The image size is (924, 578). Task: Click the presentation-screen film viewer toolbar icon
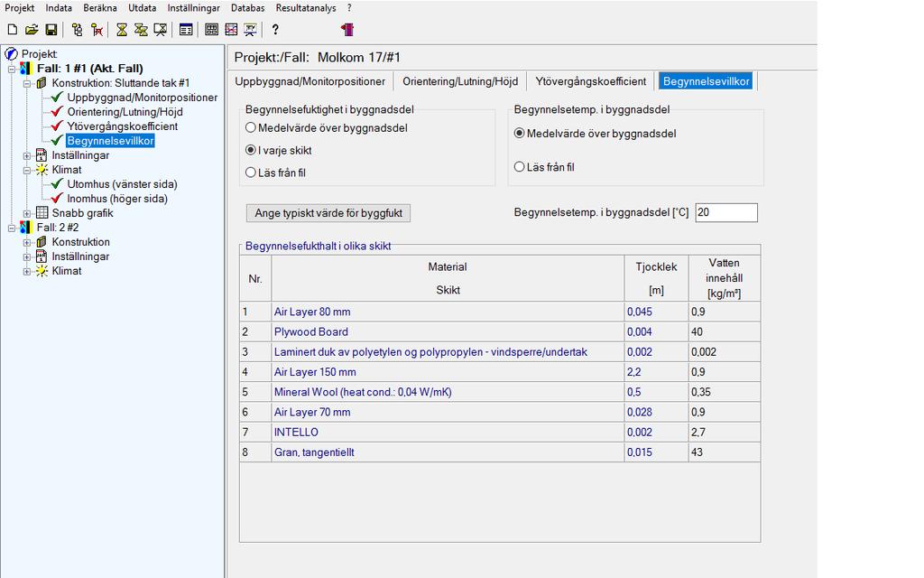[251, 30]
